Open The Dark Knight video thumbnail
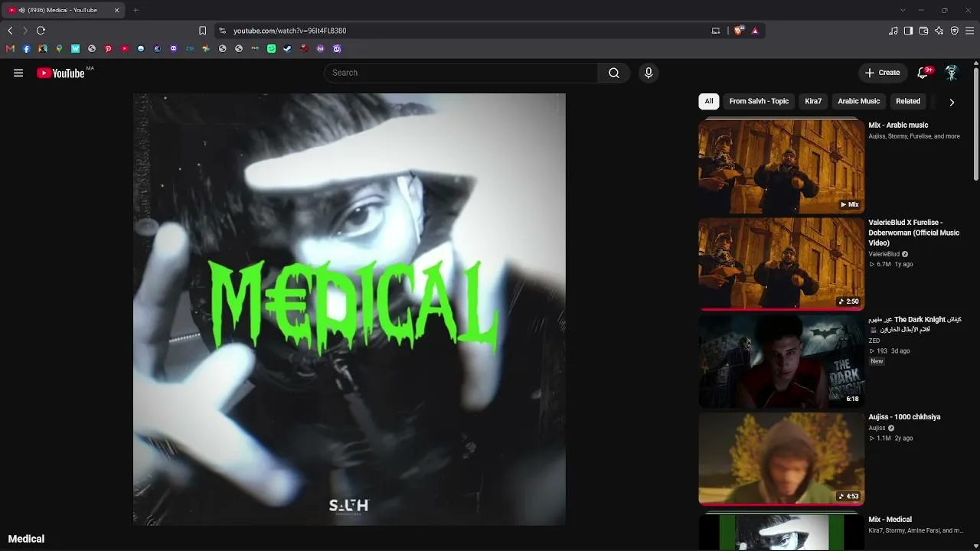Viewport: 980px width, 551px height. 781,361
